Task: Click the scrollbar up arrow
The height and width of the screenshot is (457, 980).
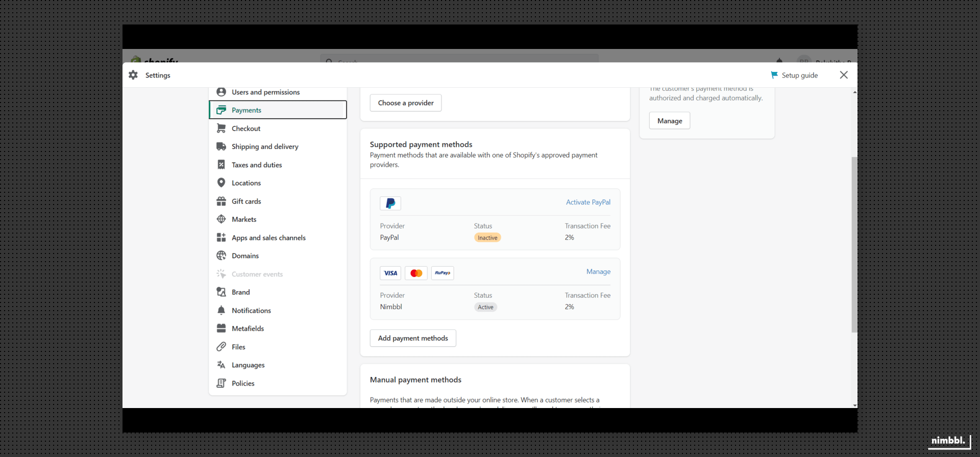Action: pyautogui.click(x=854, y=92)
